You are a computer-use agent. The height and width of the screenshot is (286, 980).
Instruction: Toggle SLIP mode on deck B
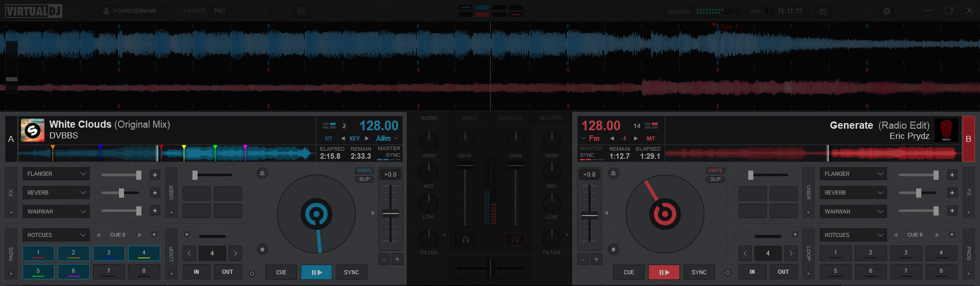coord(715,179)
